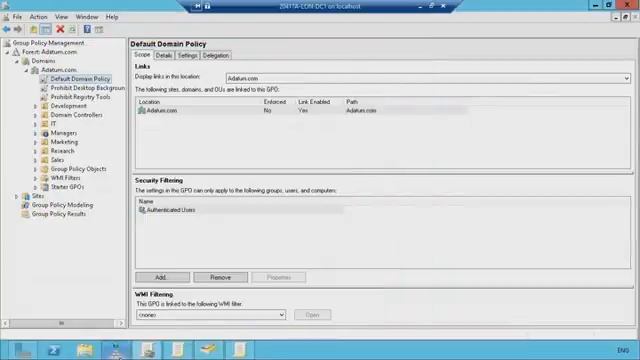Click tree pane scroll right arrow

click(121, 323)
